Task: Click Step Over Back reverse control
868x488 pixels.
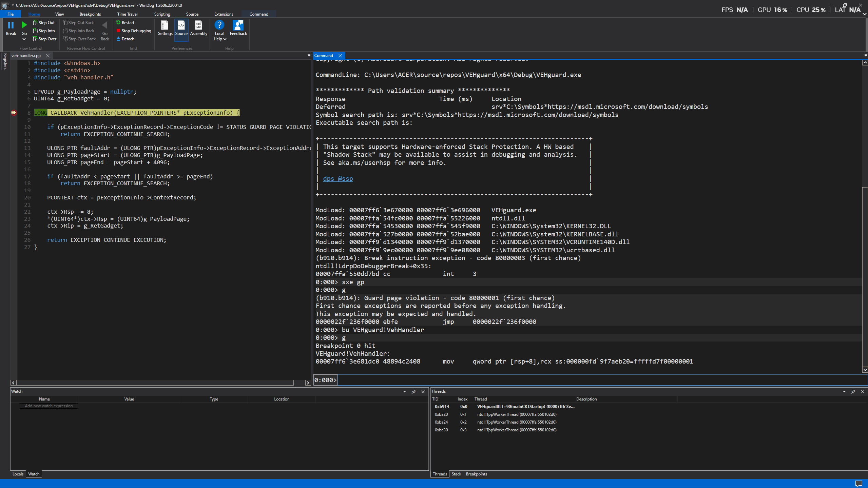Action: [x=79, y=39]
